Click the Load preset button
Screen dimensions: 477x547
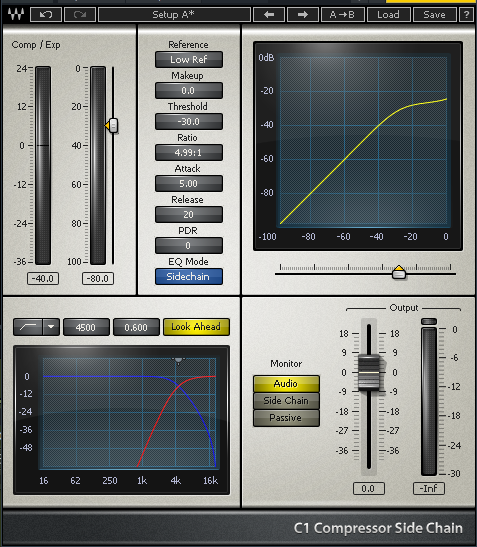pos(388,15)
